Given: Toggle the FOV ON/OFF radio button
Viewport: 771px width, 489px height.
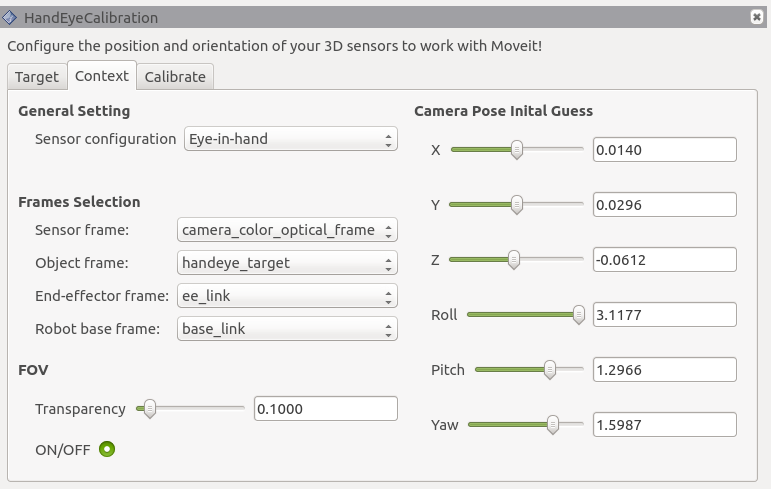Looking at the screenshot, I should (106, 449).
